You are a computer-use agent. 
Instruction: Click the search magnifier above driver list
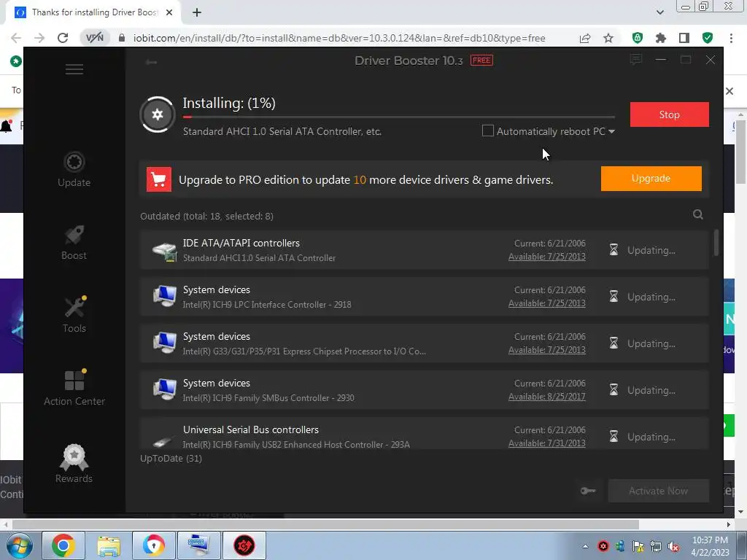698,214
